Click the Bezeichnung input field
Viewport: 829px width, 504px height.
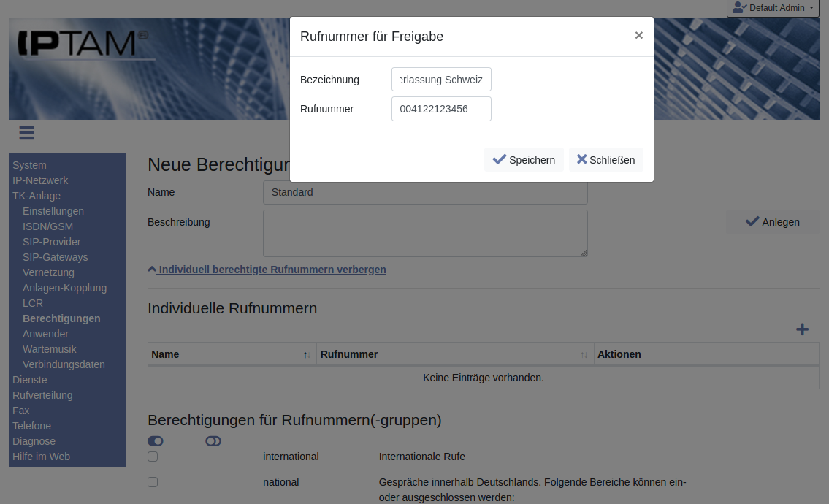point(441,80)
